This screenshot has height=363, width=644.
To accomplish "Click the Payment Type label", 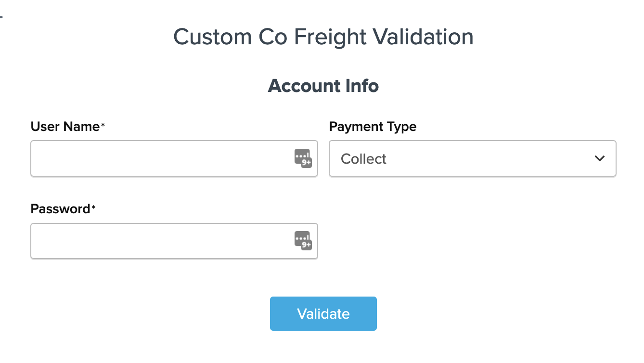I will pos(373,127).
